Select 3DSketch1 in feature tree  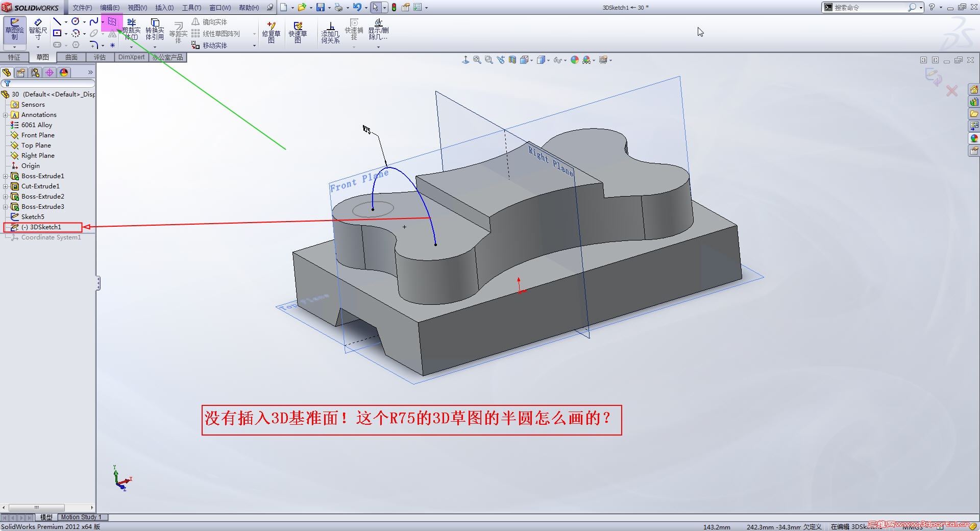41,227
